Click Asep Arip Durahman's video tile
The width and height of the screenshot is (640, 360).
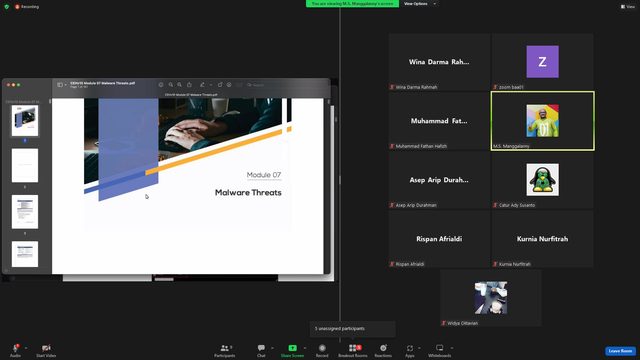pos(439,180)
